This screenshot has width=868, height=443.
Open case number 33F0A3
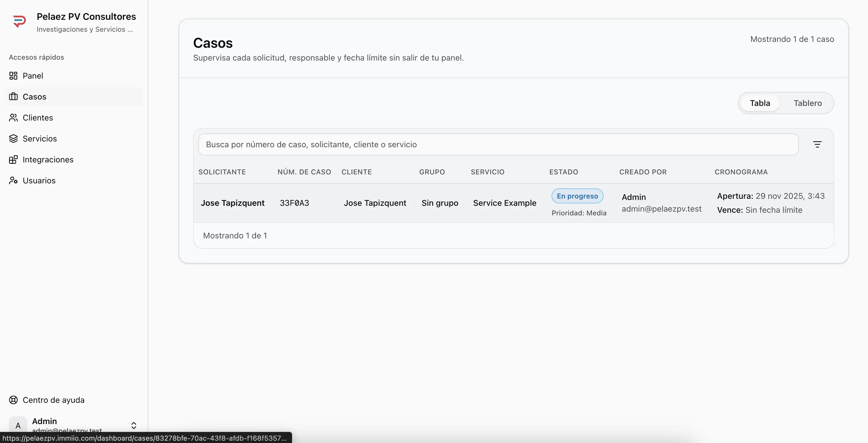point(294,203)
